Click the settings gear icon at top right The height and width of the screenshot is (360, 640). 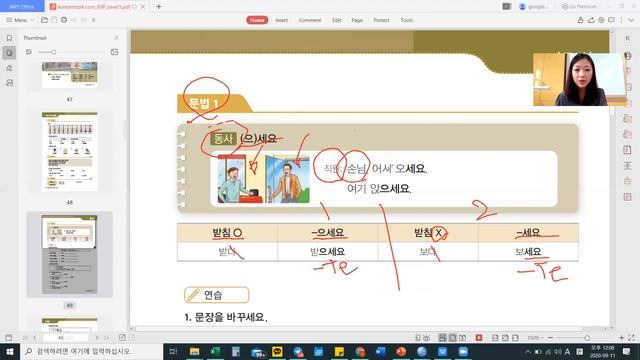601,20
